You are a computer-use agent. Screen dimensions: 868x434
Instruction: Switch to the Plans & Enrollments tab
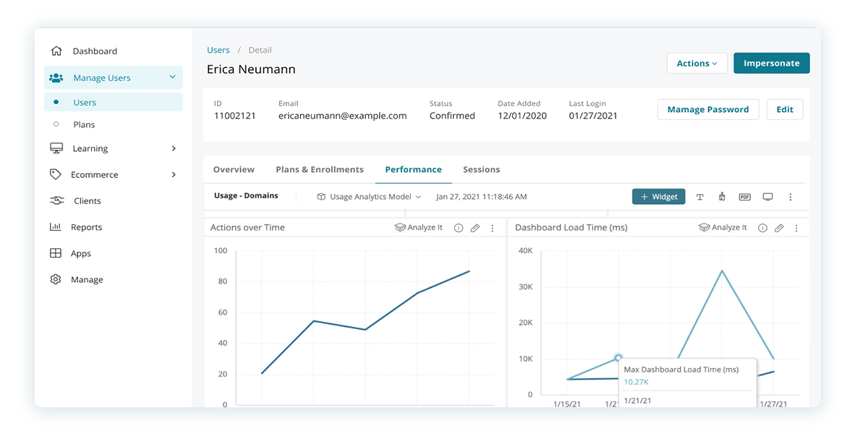coord(320,169)
